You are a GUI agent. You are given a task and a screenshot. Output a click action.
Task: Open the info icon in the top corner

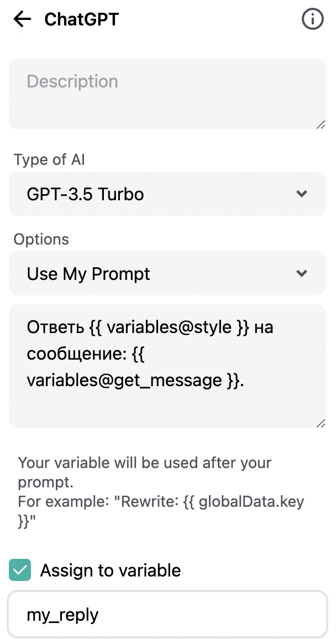coord(313,18)
